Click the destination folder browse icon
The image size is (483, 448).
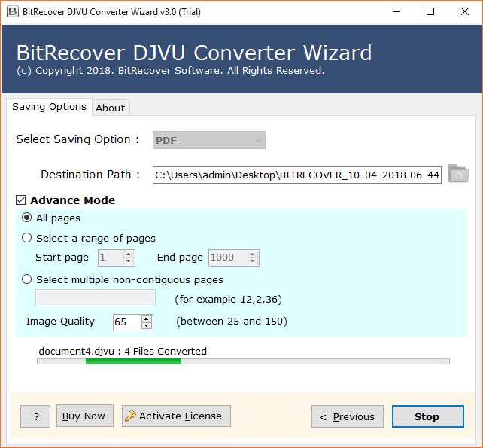(458, 174)
